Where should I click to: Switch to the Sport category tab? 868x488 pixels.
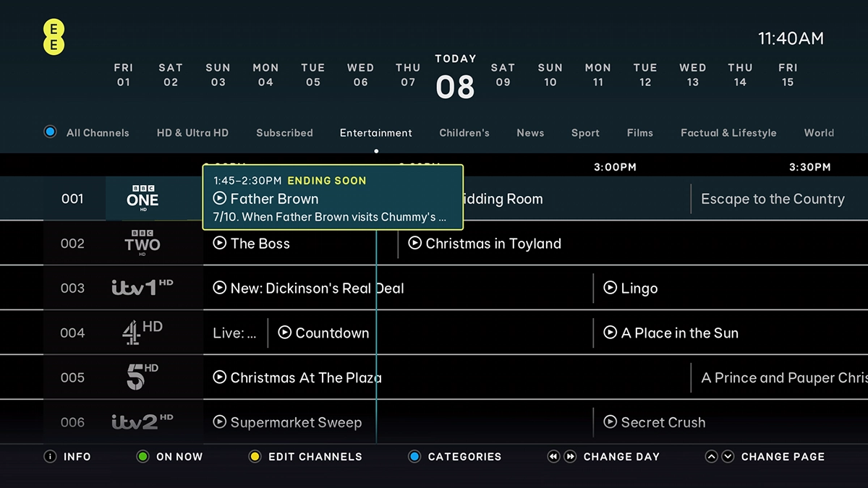[585, 133]
